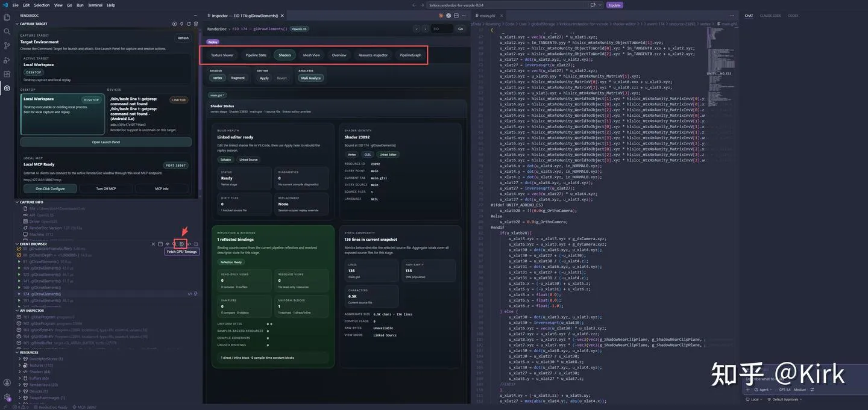This screenshot has width=868, height=410.
Task: Collapse the Event Browser section
Action: click(17, 244)
